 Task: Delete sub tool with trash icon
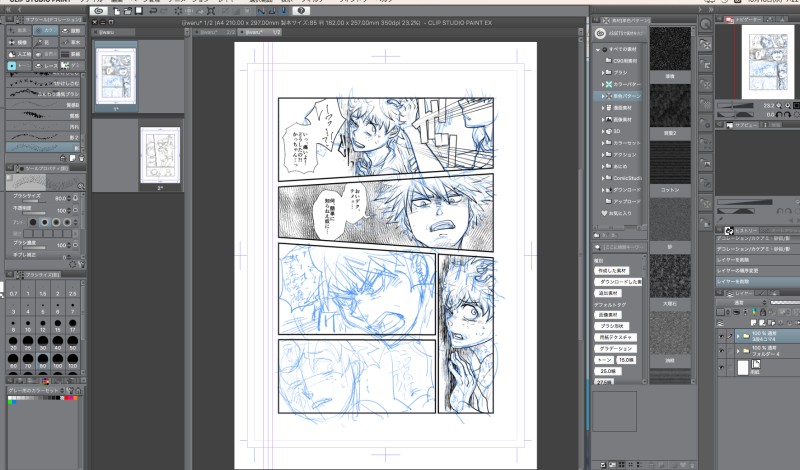[82, 158]
